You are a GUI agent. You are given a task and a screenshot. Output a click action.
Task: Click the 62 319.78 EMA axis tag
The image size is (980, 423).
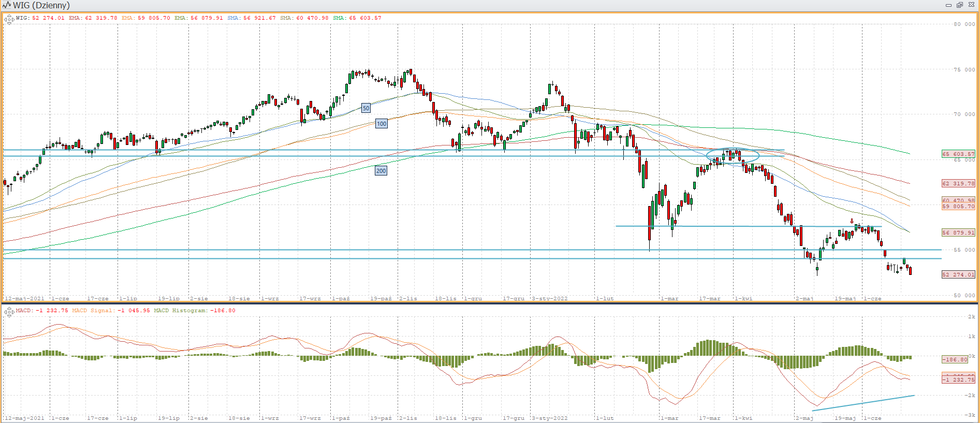click(x=958, y=183)
